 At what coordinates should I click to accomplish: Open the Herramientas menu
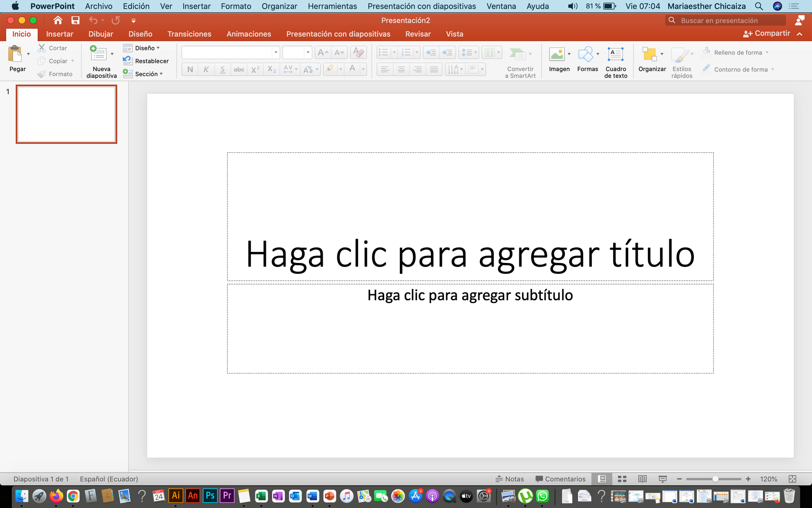pos(332,6)
